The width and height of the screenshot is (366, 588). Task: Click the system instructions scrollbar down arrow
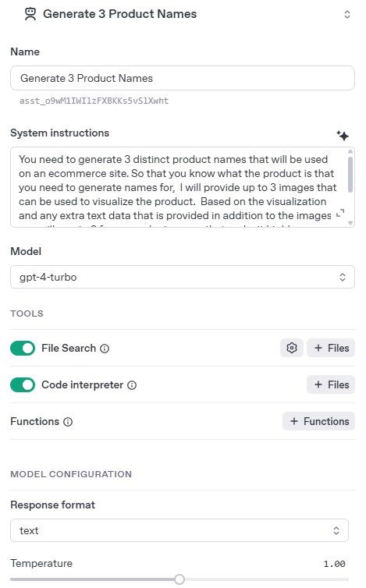click(350, 223)
